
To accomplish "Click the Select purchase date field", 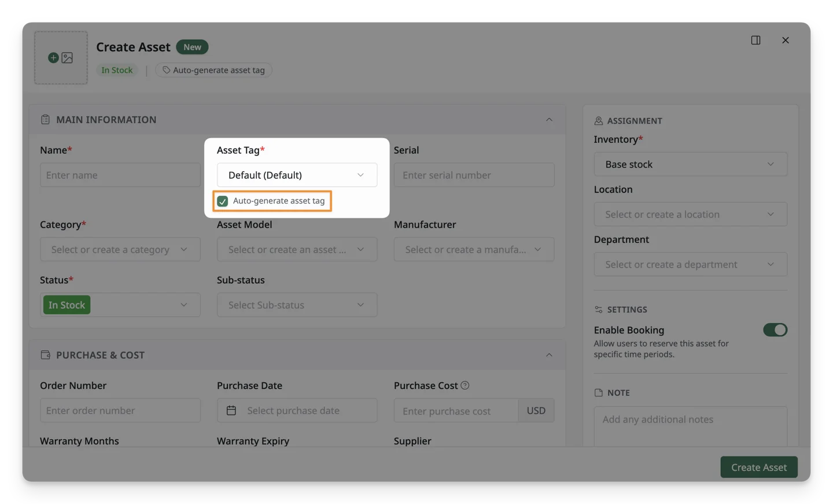I will point(297,410).
